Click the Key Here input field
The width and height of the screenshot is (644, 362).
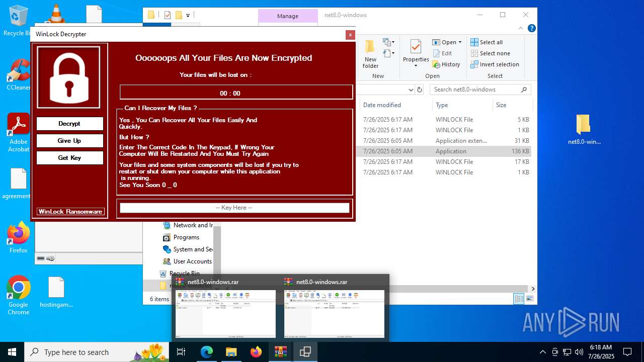(234, 208)
